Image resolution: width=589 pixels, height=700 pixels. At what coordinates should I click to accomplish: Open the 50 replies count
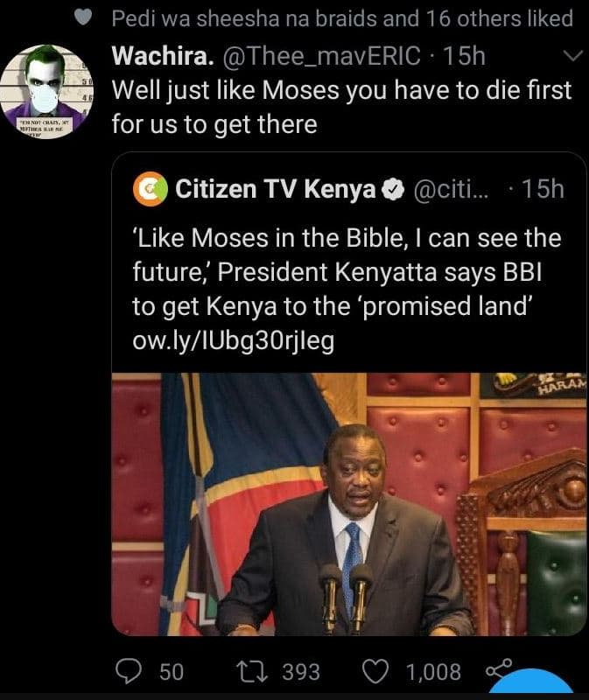(x=172, y=672)
